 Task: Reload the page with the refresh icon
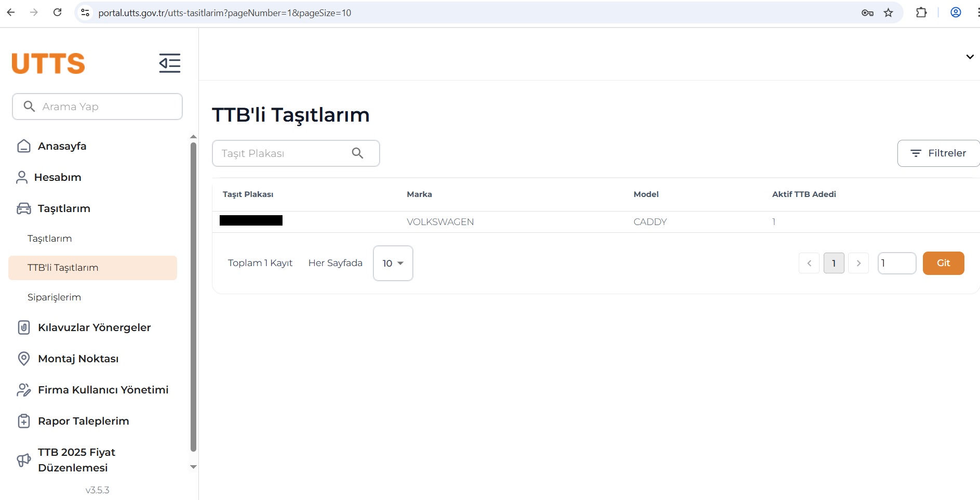click(x=58, y=12)
